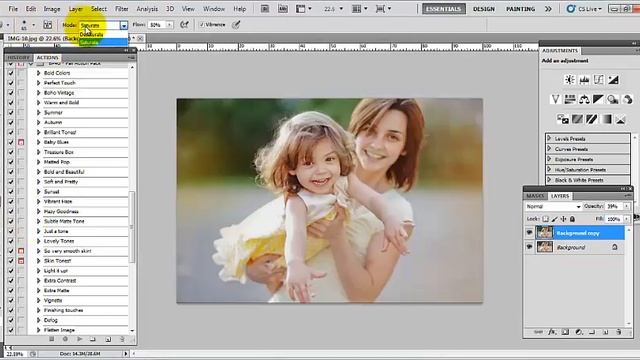
Task: Add an Exposure adjustment
Action: (x=613, y=80)
